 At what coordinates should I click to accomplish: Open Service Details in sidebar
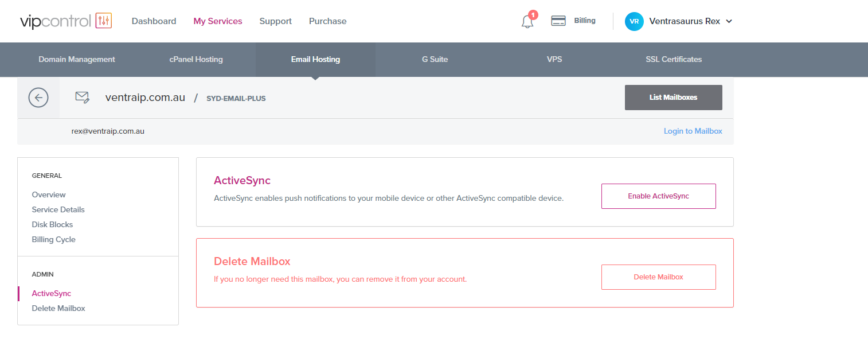58,209
